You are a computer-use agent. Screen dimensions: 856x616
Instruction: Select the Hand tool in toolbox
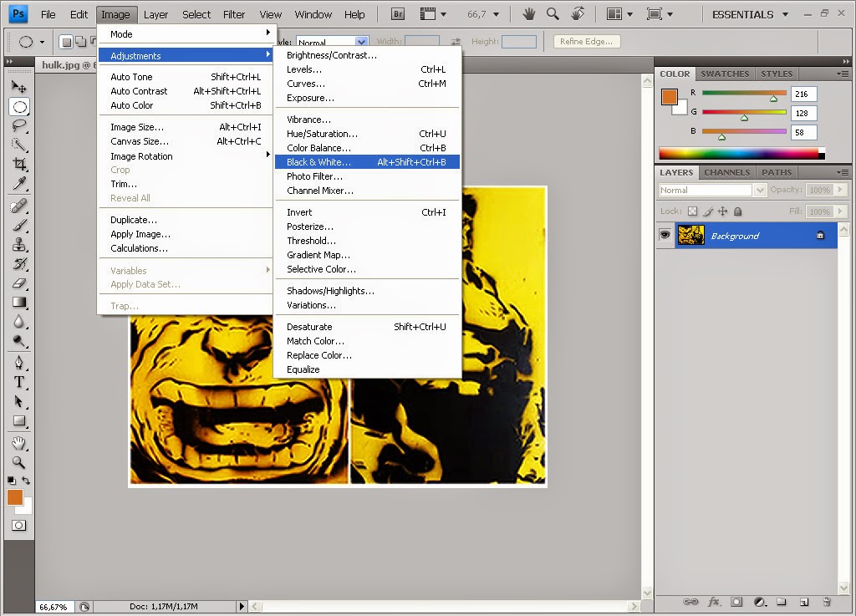[x=19, y=442]
